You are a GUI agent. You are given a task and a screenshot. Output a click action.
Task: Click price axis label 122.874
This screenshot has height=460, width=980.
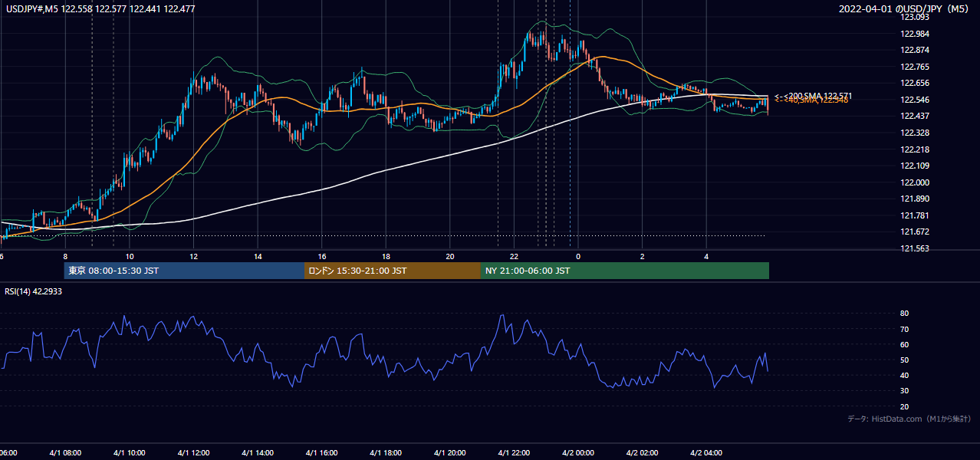pos(915,51)
